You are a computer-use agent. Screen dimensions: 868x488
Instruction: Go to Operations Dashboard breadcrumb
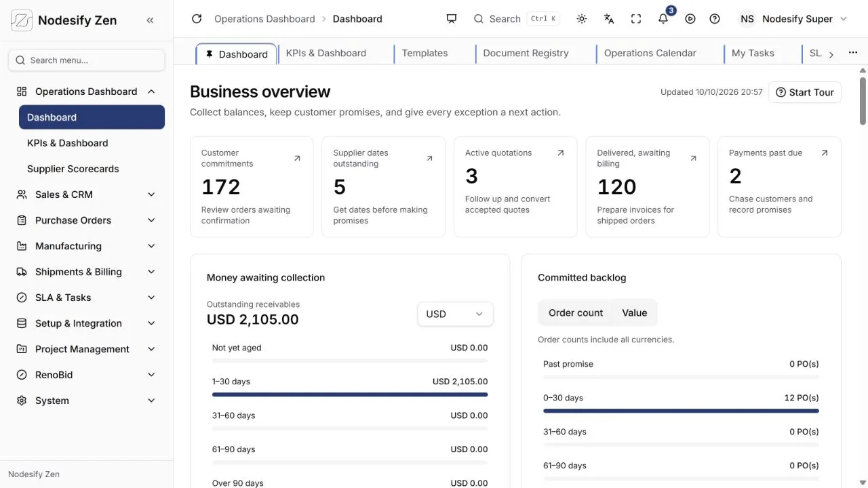pos(264,19)
